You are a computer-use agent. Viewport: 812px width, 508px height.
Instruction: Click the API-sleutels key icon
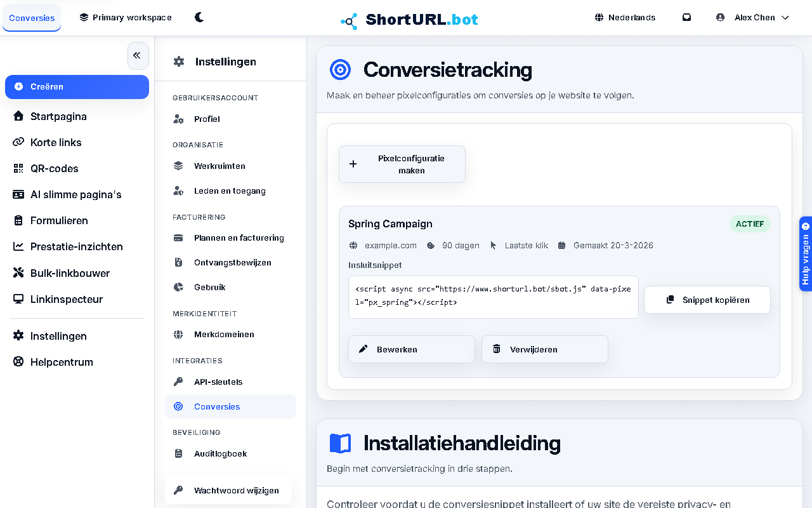pos(179,382)
